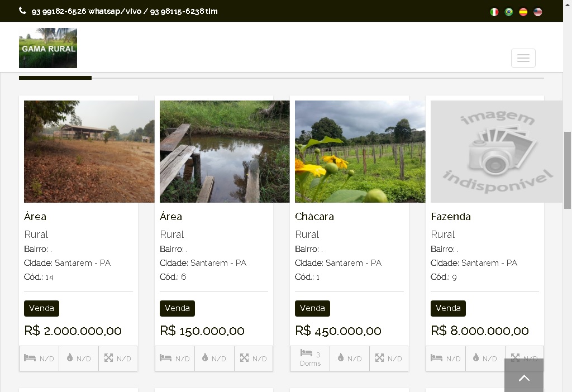The width and height of the screenshot is (572, 392).
Task: Click the Venda badge on the Fazenda card
Action: (x=449, y=308)
